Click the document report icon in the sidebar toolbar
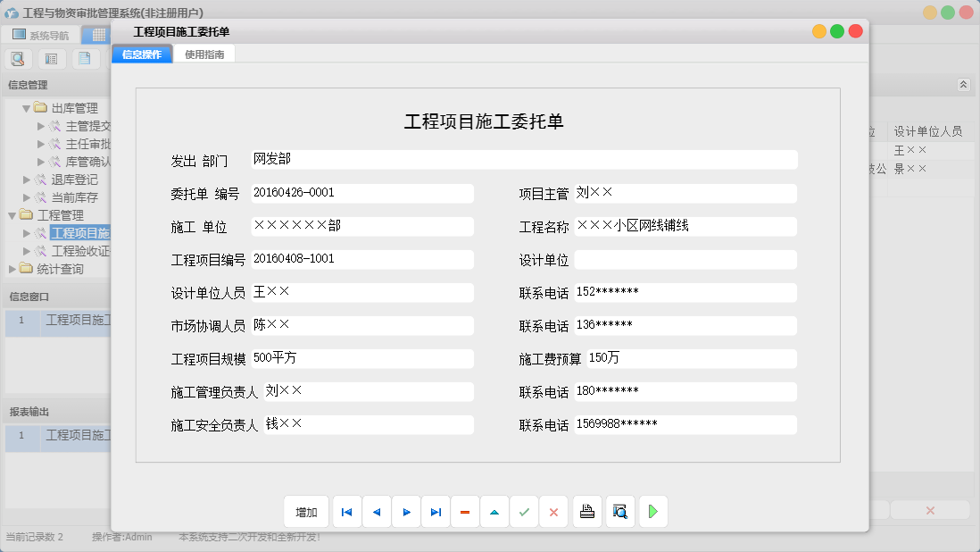The width and height of the screenshot is (980, 552). point(85,57)
